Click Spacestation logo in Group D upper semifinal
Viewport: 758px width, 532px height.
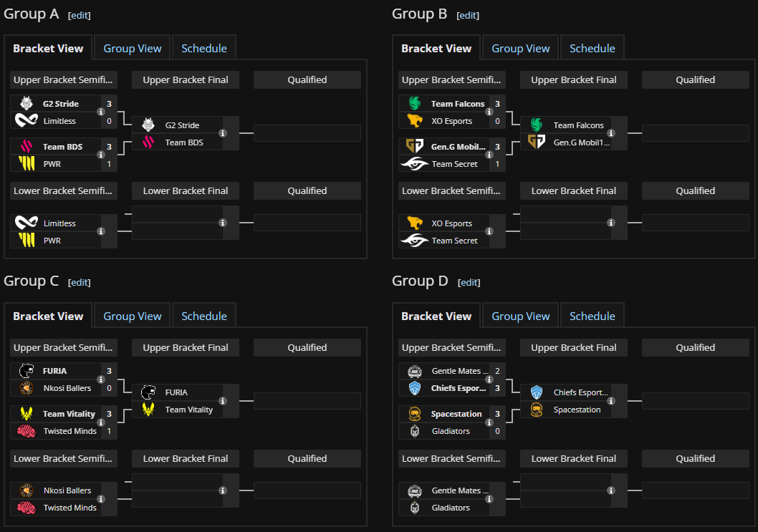415,414
